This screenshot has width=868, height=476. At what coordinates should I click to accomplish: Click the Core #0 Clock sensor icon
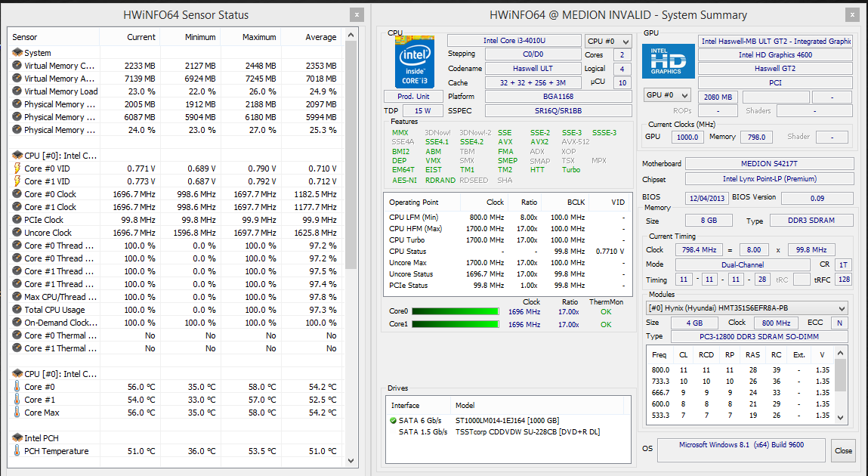[x=17, y=193]
